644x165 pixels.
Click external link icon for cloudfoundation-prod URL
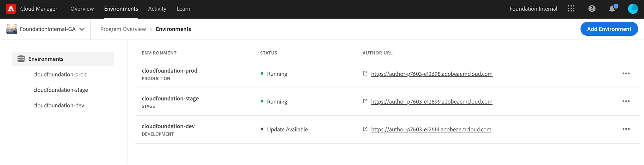click(x=365, y=74)
